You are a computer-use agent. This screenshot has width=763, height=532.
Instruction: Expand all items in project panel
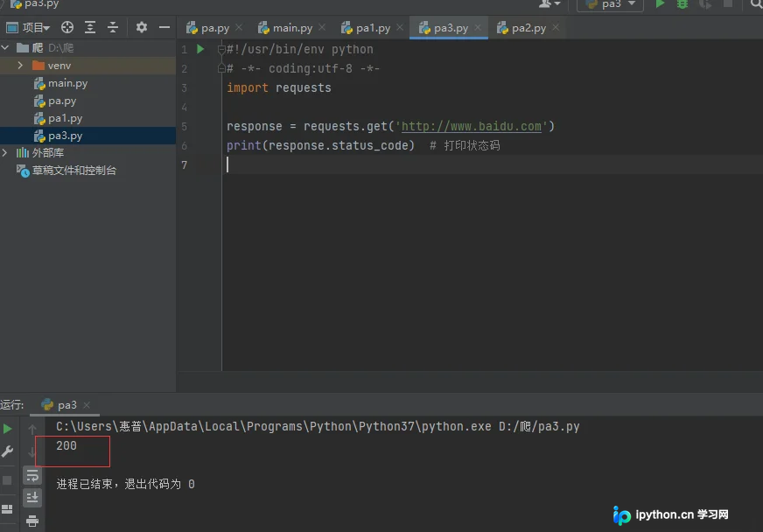pyautogui.click(x=90, y=27)
